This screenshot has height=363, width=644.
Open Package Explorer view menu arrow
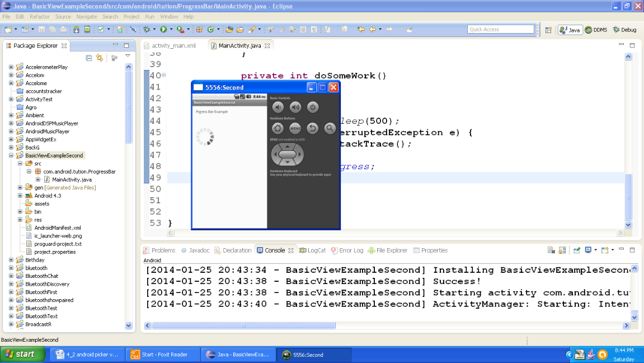coord(128,56)
